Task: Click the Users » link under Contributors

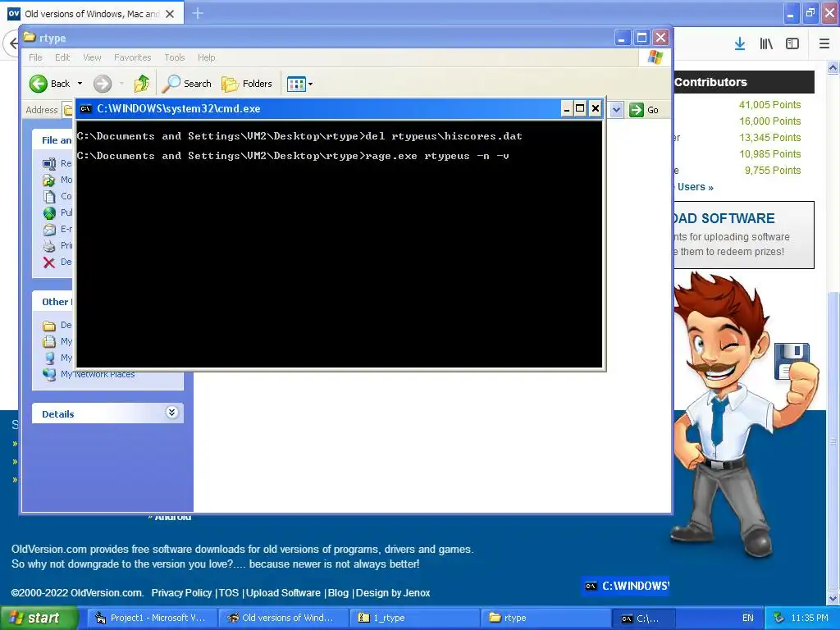Action: pos(695,187)
